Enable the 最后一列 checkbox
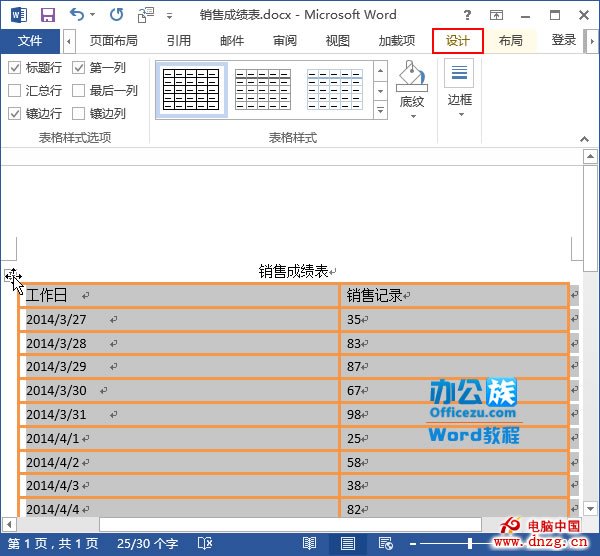 [78, 91]
